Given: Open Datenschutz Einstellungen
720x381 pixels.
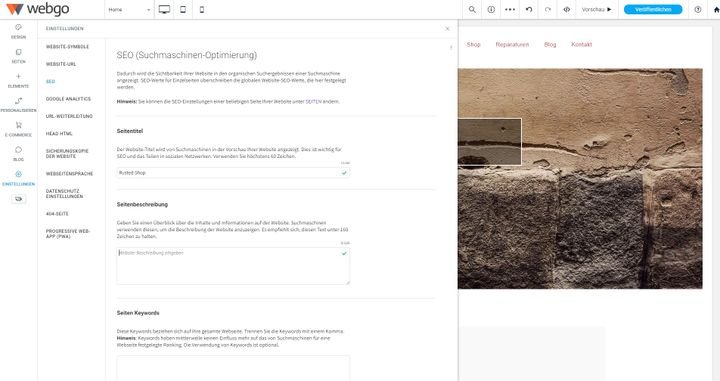Looking at the screenshot, I should coord(64,194).
